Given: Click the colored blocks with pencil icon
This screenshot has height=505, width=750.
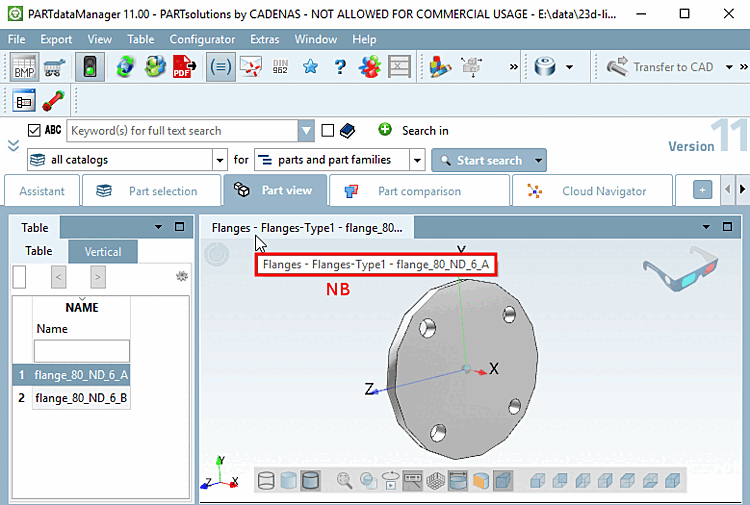Looking at the screenshot, I should (x=440, y=67).
